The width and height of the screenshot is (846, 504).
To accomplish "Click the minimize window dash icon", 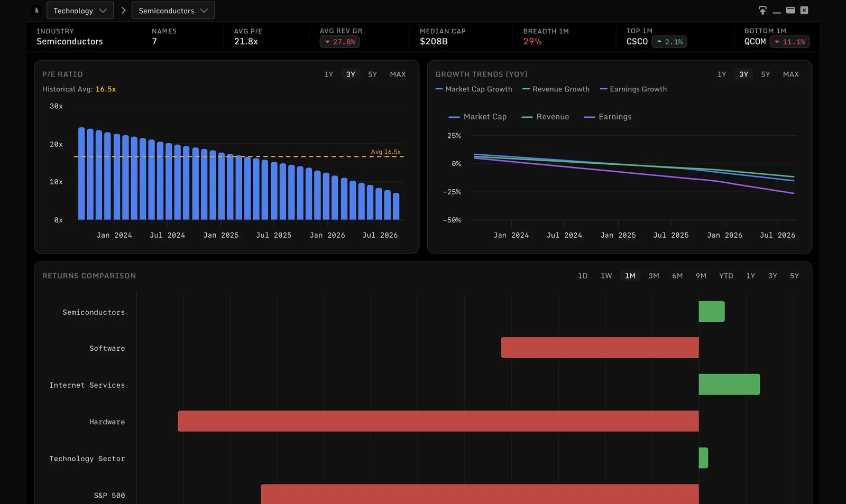I will 777,12.
